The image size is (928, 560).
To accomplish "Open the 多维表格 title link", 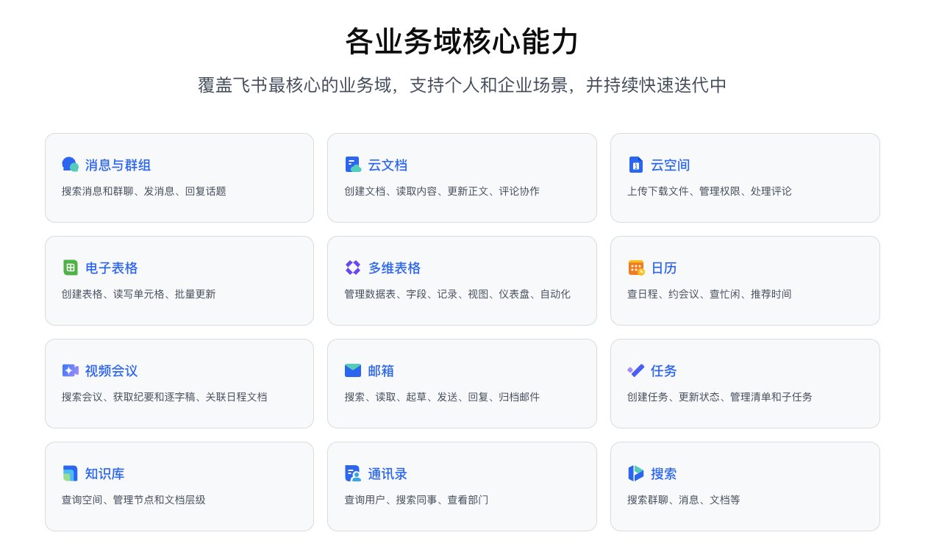I will click(x=394, y=268).
